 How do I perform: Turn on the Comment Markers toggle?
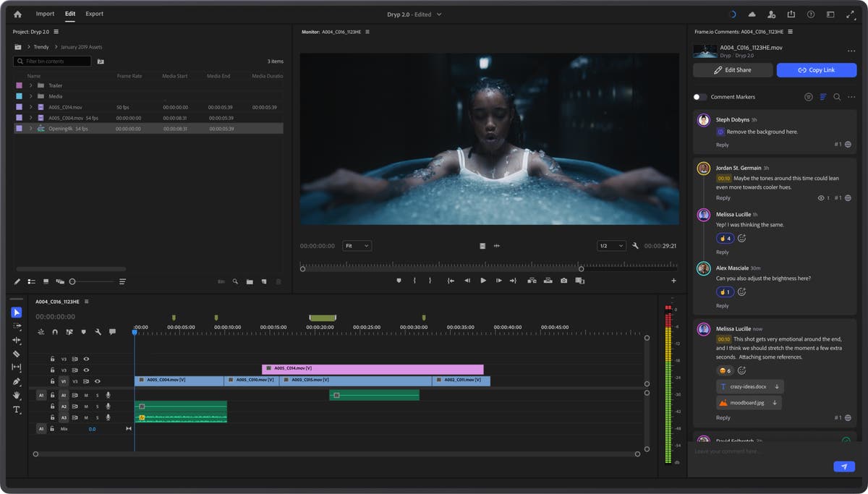[x=699, y=97]
